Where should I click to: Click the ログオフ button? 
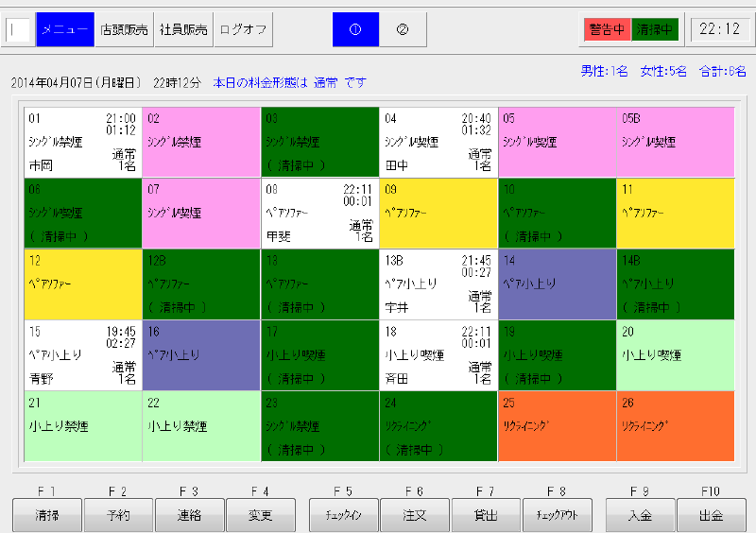(x=243, y=29)
